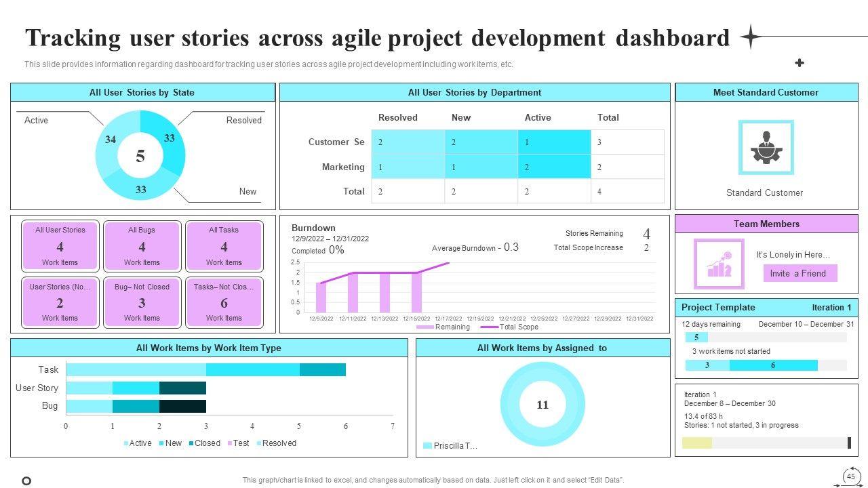Screen dimensions: 868x488
Task: Click the Invite a Friend button
Action: pos(800,273)
